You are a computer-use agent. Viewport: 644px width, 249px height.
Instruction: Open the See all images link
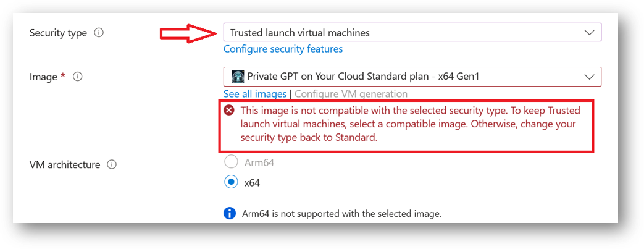coord(255,94)
